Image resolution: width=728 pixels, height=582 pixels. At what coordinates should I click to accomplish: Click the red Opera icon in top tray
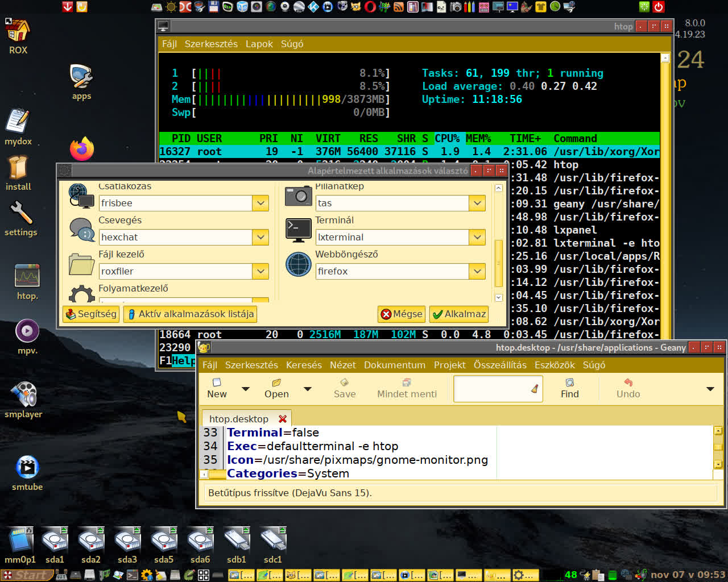coord(370,7)
